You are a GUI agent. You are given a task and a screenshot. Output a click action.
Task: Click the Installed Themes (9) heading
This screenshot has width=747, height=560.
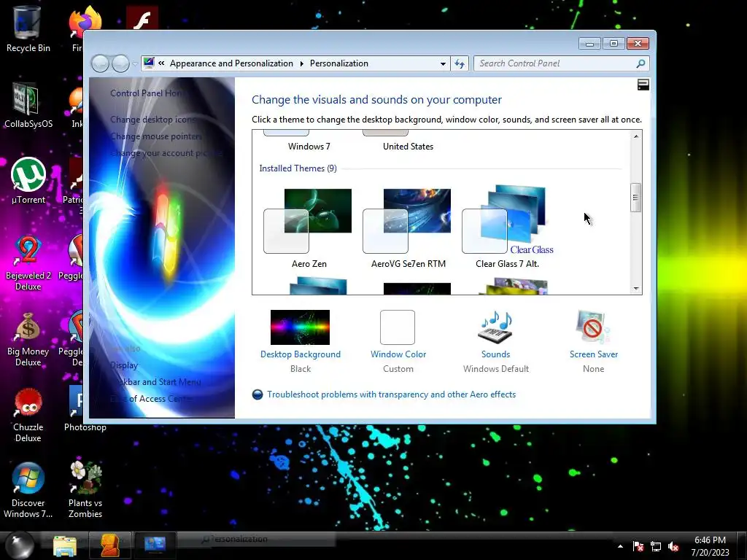coord(298,168)
